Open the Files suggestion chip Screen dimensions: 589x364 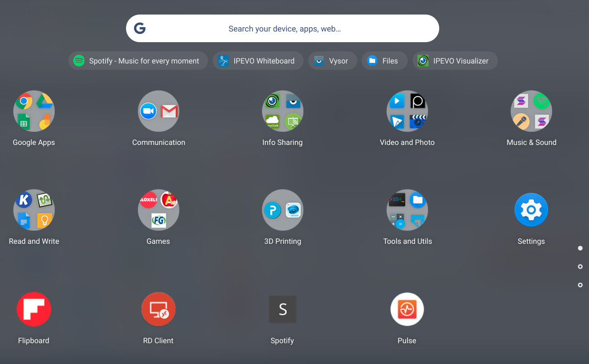tap(384, 61)
